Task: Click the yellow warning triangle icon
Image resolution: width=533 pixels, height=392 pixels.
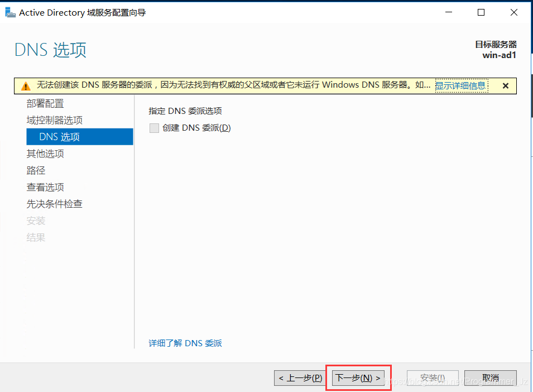Action: point(26,86)
